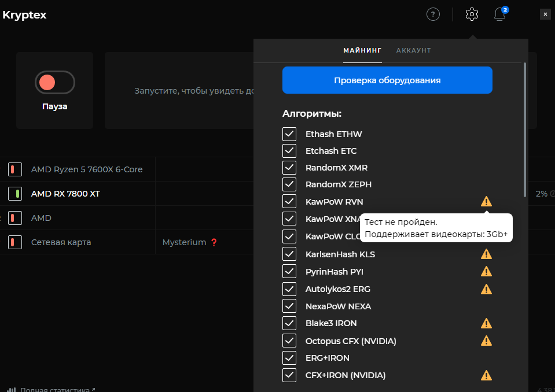Uncheck the PyrinHash PYI checkbox

[x=289, y=271]
